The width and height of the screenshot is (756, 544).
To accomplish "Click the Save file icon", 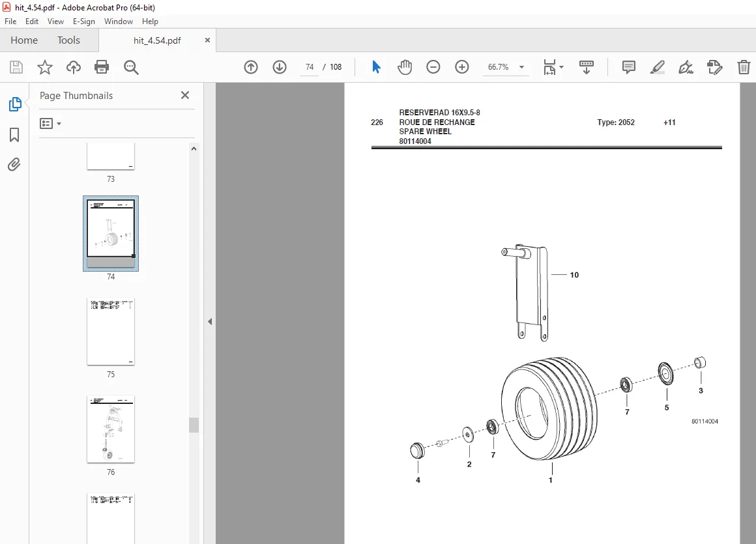I will [x=16, y=67].
